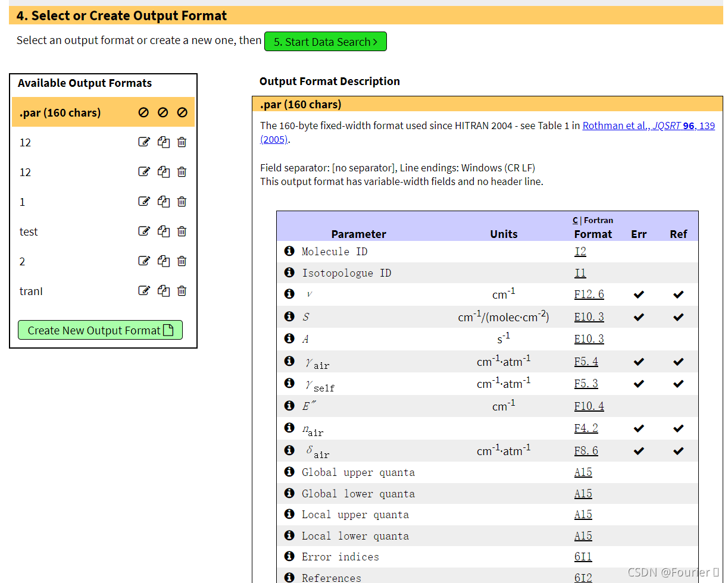Image resolution: width=728 pixels, height=583 pixels.
Task: Delete the 'test' output format
Action: point(182,231)
